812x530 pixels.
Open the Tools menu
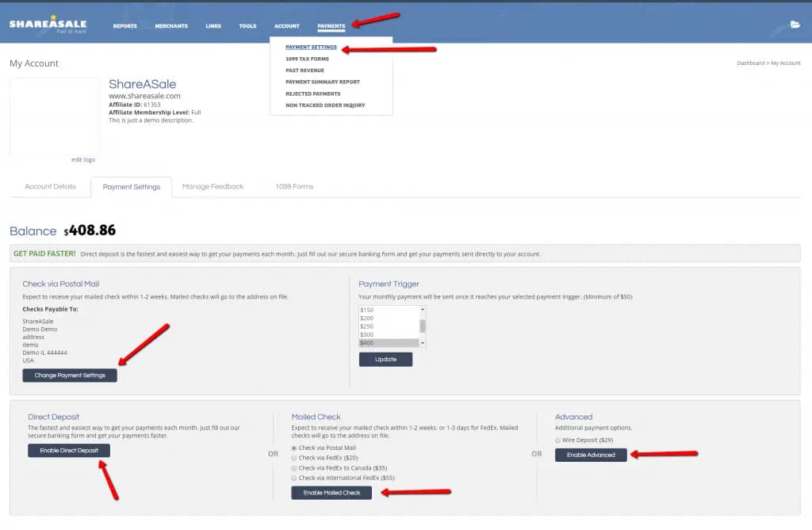point(247,26)
